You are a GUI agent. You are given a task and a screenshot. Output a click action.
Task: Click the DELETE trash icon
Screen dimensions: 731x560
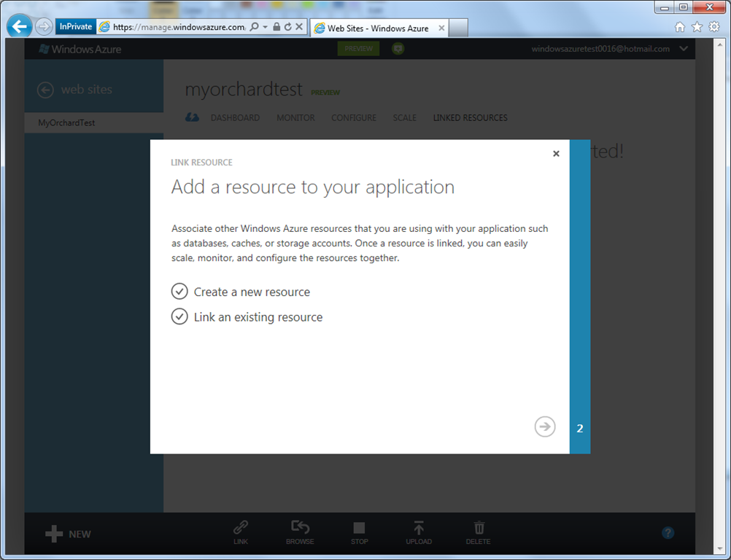(479, 528)
